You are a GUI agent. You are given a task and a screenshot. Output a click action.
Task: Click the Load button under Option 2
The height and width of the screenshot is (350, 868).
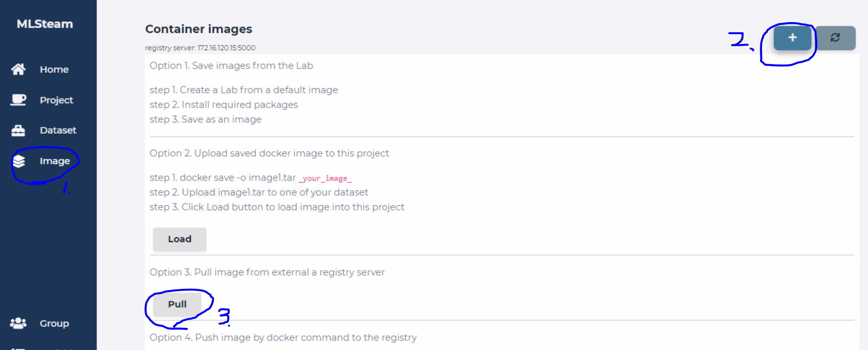[180, 239]
